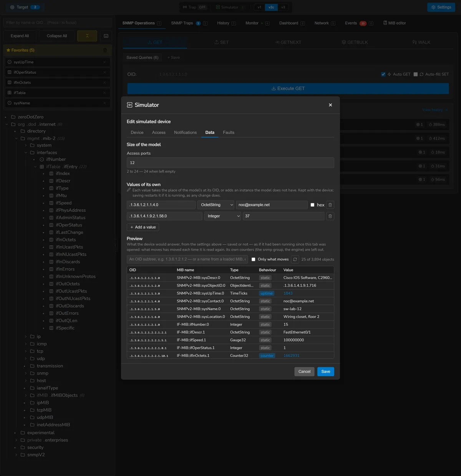The image size is (461, 476).
Task: Delete the .1.3.6.1.2.1.1.4.0 value row
Action: tap(330, 205)
